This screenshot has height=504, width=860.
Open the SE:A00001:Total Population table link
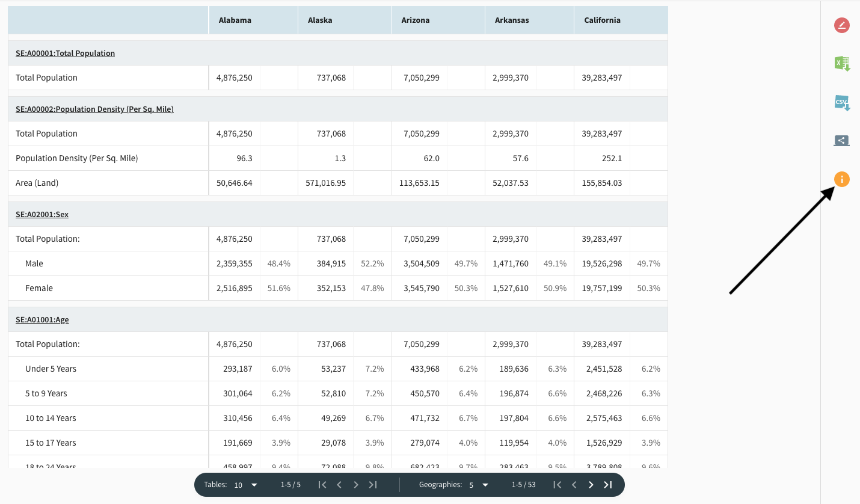[65, 53]
